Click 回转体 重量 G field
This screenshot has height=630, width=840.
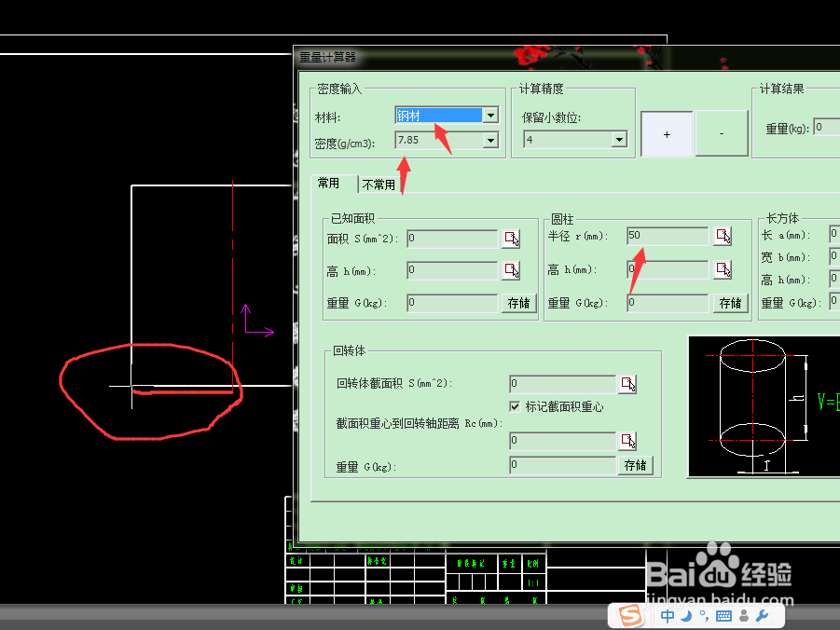[x=562, y=464]
